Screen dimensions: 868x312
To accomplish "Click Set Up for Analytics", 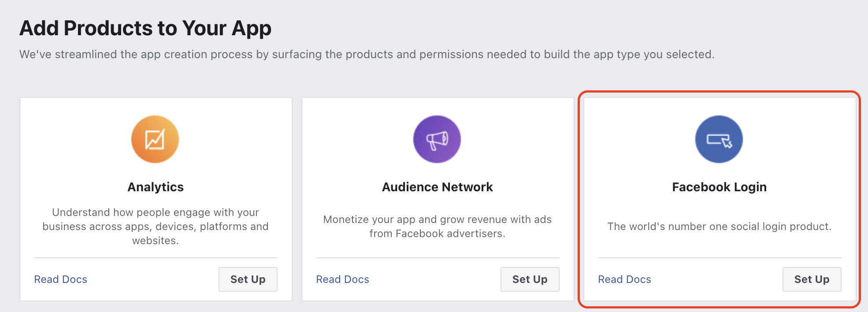I will [x=248, y=279].
